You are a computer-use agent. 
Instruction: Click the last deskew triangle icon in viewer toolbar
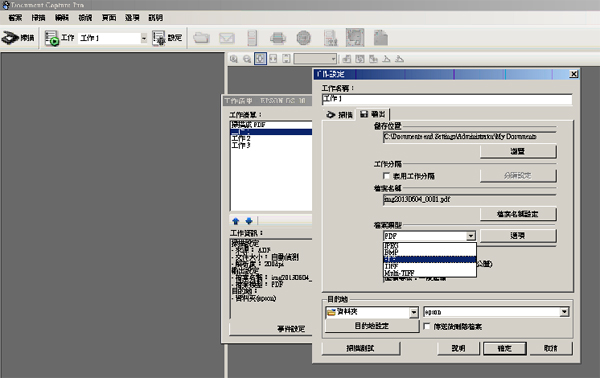click(x=399, y=59)
